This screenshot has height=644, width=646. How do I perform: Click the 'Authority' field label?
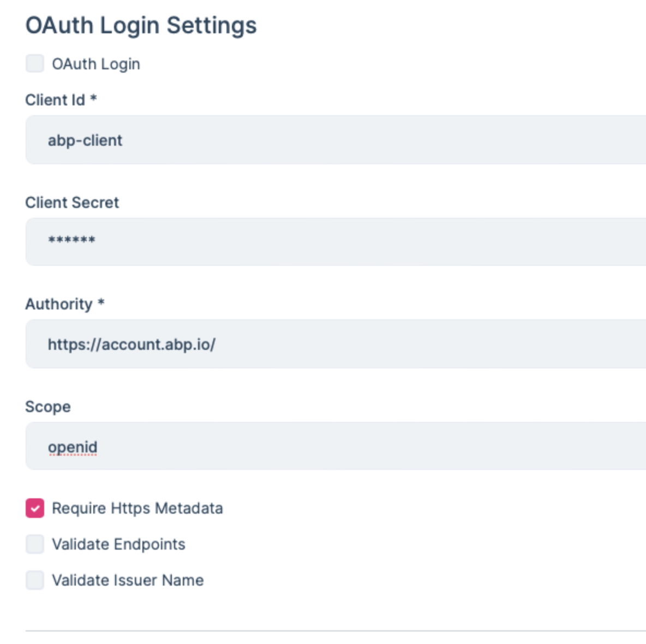[x=58, y=304]
